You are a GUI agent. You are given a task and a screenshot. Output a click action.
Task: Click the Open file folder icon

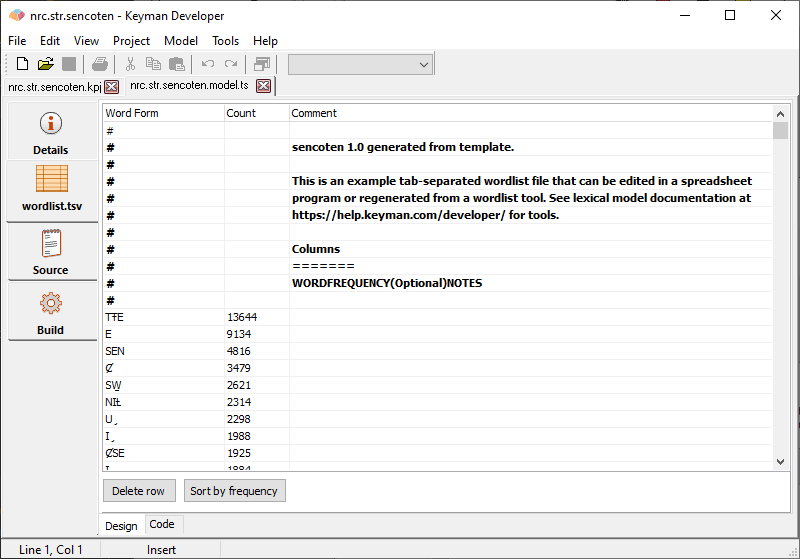tap(45, 64)
